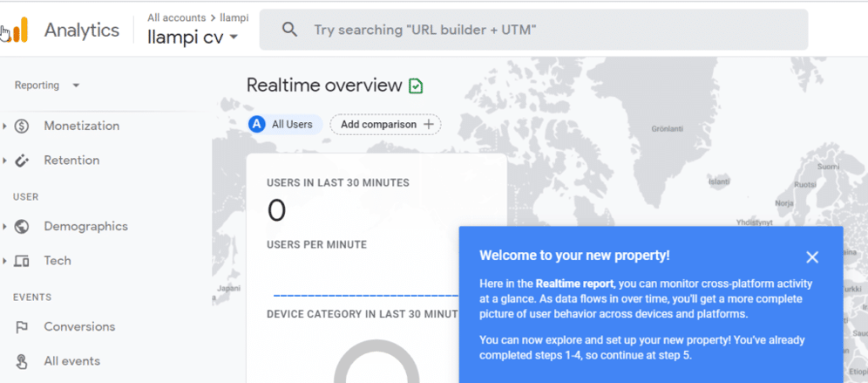Click the Norja label on map
This screenshot has height=383, width=868.
[x=784, y=203]
